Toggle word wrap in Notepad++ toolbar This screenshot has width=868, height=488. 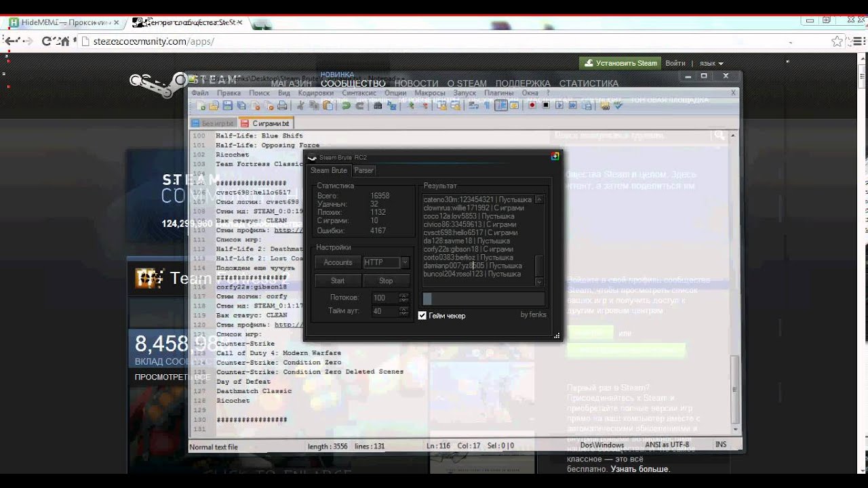click(473, 105)
